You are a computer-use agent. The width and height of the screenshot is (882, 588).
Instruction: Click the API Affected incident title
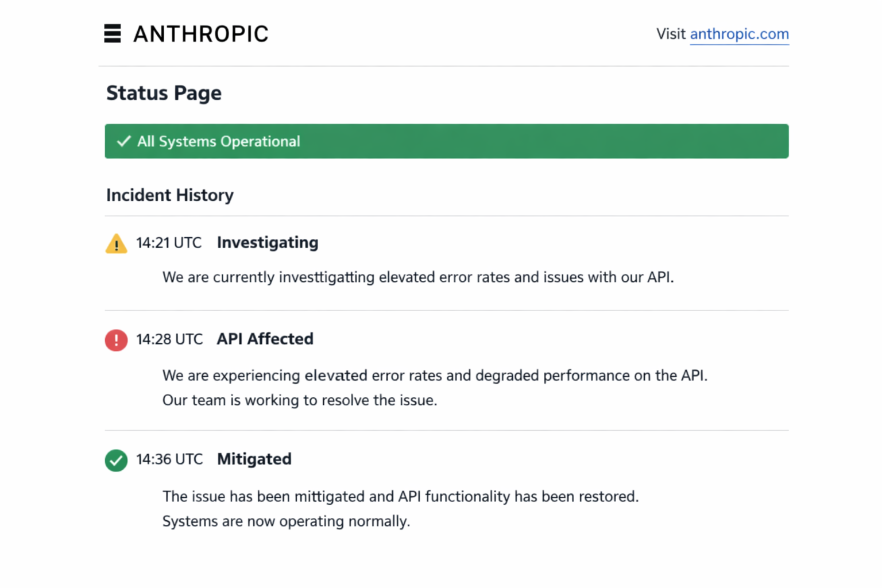click(x=265, y=339)
